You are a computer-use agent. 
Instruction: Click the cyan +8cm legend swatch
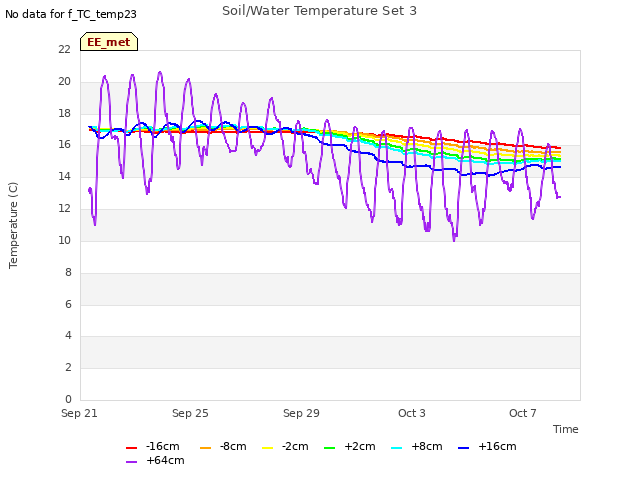point(396,448)
